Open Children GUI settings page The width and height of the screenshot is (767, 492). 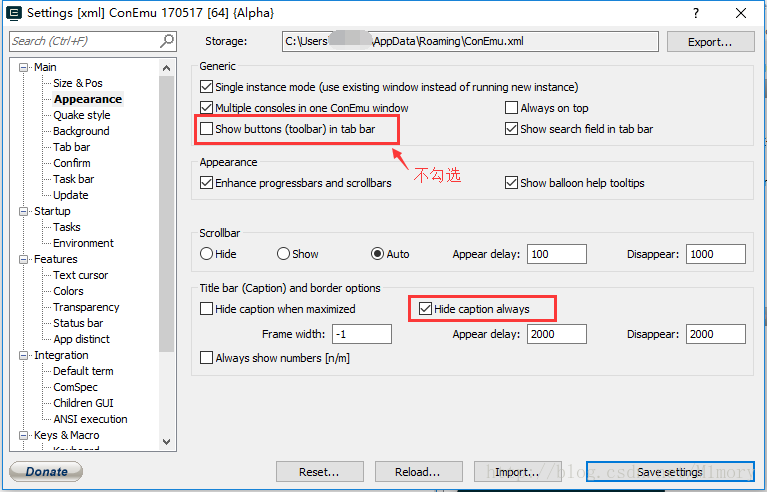point(83,403)
